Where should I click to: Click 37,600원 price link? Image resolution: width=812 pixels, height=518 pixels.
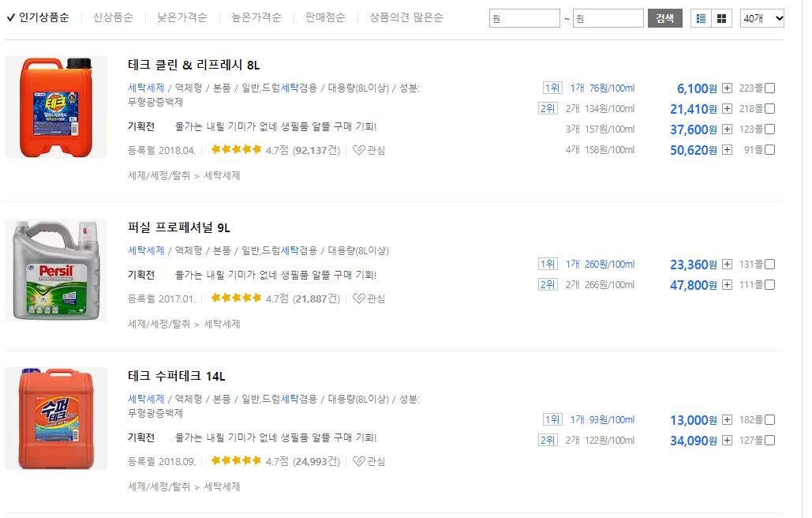[694, 129]
